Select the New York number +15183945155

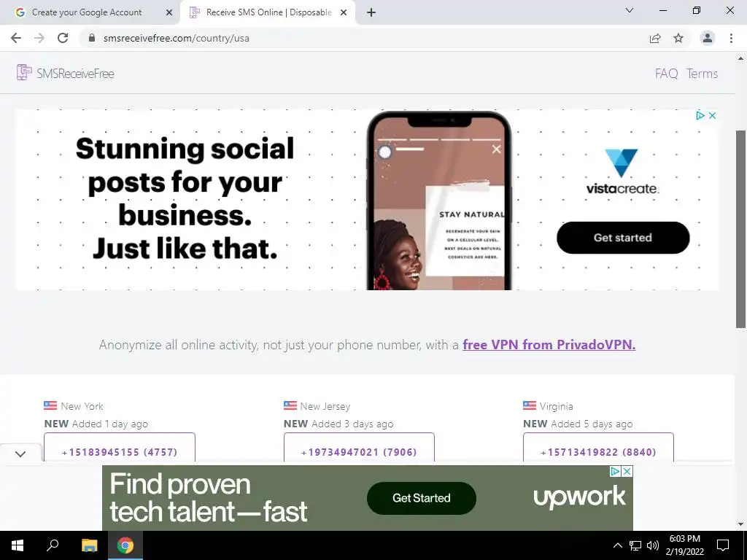120,451
